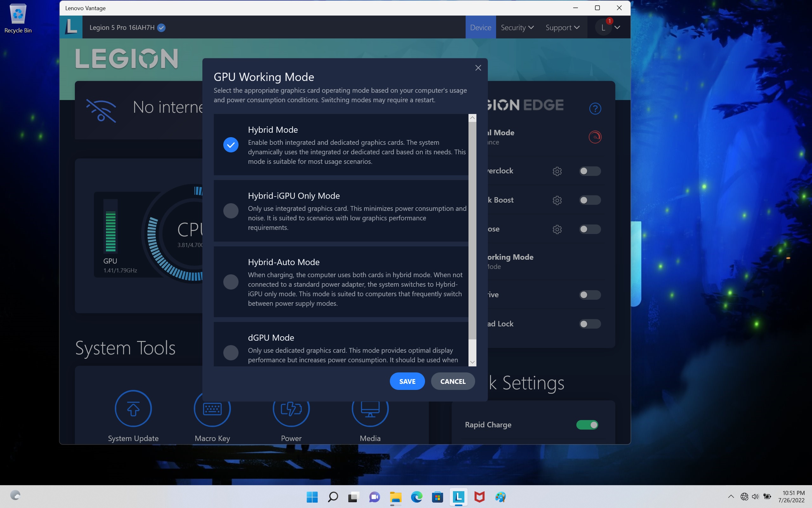This screenshot has height=508, width=812.
Task: Click the volume speaker tray icon
Action: (x=755, y=497)
